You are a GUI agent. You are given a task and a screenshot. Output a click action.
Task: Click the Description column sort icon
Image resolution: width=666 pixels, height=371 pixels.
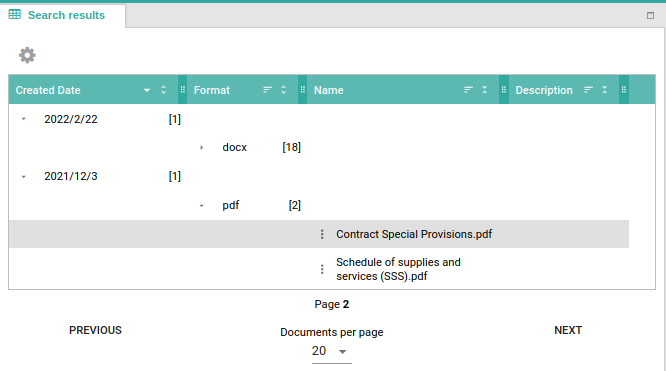[588, 90]
